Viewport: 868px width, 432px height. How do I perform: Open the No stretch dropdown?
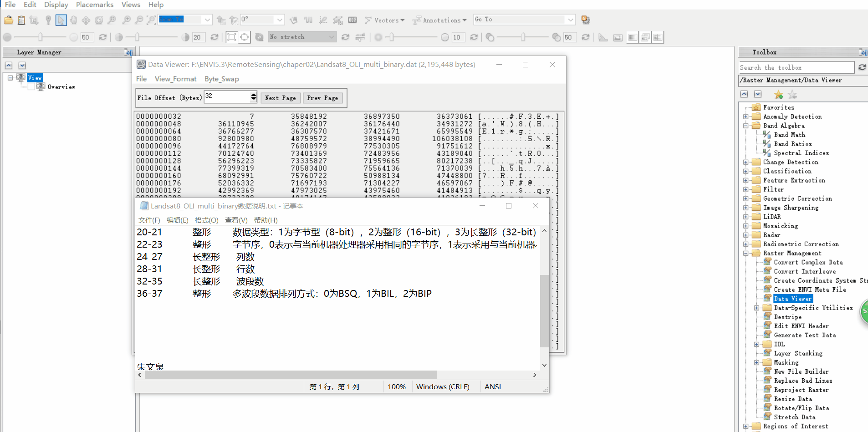(332, 37)
